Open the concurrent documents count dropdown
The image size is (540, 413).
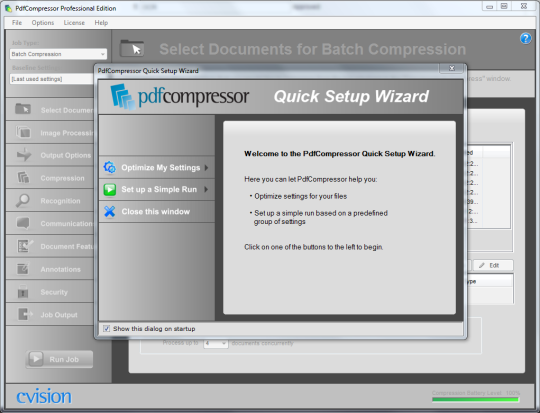(216, 343)
